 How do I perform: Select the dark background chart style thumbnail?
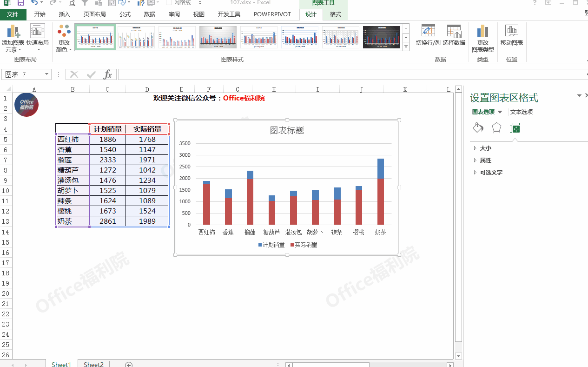[382, 37]
